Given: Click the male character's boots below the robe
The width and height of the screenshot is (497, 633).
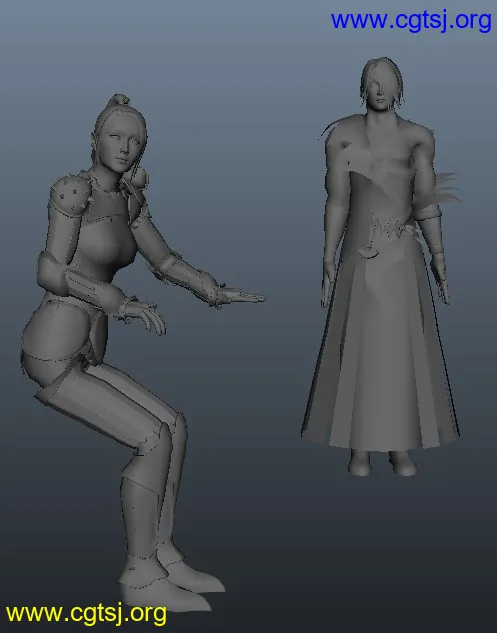Looking at the screenshot, I should coord(382,462).
